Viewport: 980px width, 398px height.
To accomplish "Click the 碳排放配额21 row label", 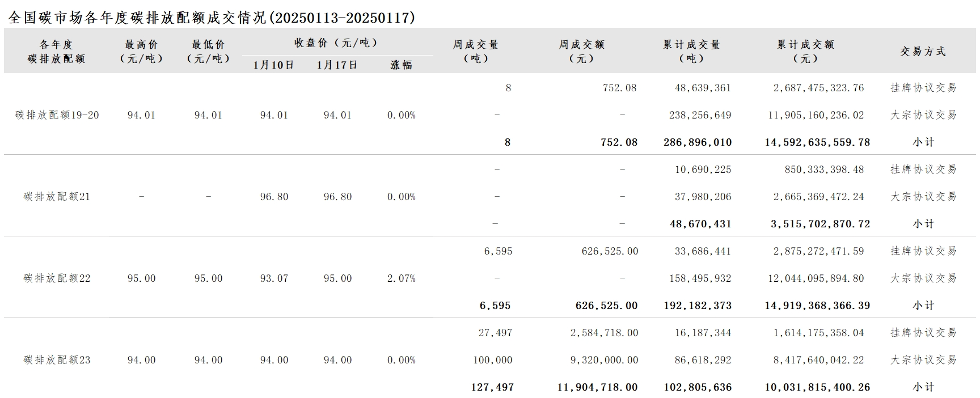I will coord(57,197).
